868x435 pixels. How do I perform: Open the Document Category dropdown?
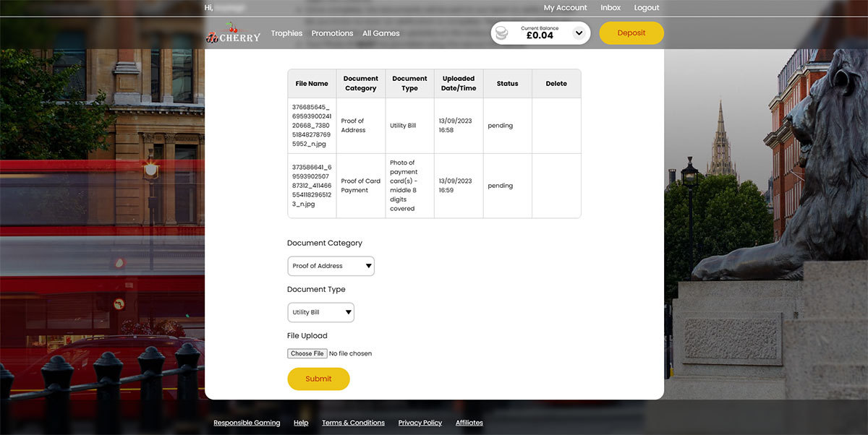pos(331,266)
